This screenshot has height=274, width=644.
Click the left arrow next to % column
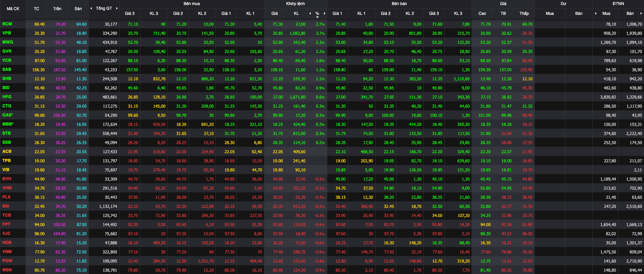click(310, 13)
